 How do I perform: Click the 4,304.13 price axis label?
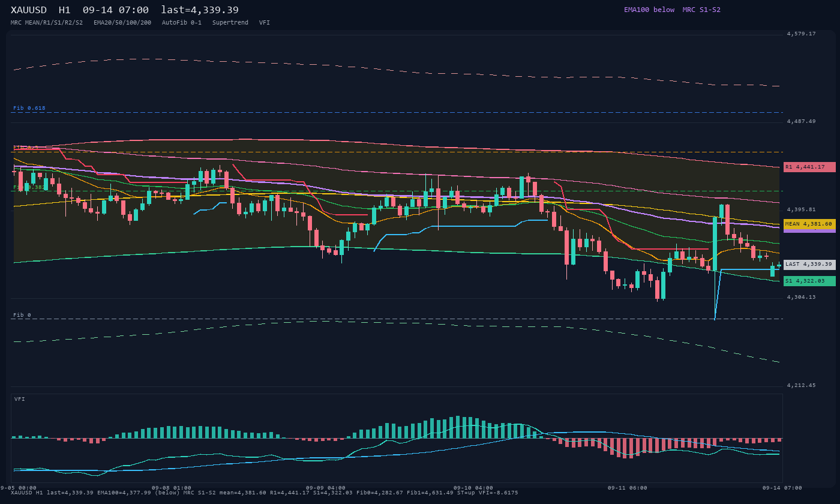coord(802,297)
